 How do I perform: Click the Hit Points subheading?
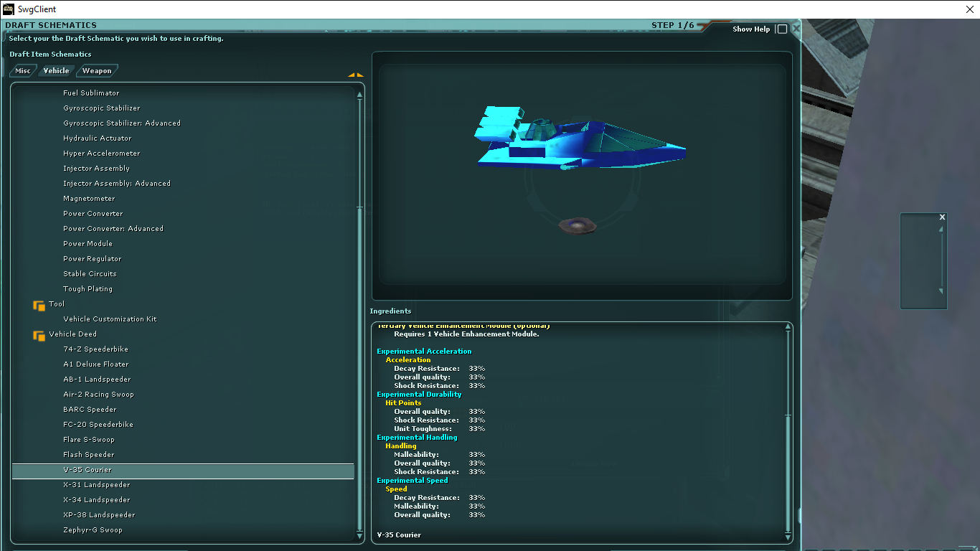[x=403, y=403]
